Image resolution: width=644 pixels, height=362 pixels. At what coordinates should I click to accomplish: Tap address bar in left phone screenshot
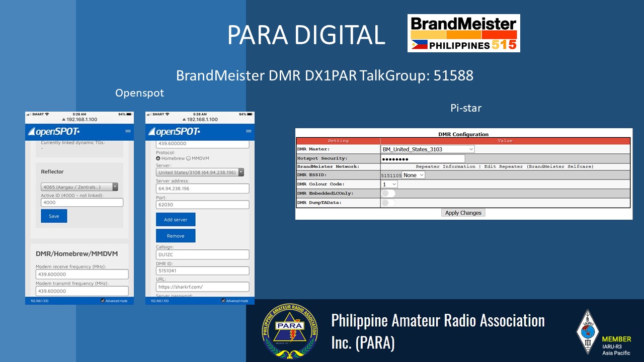pyautogui.click(x=79, y=120)
